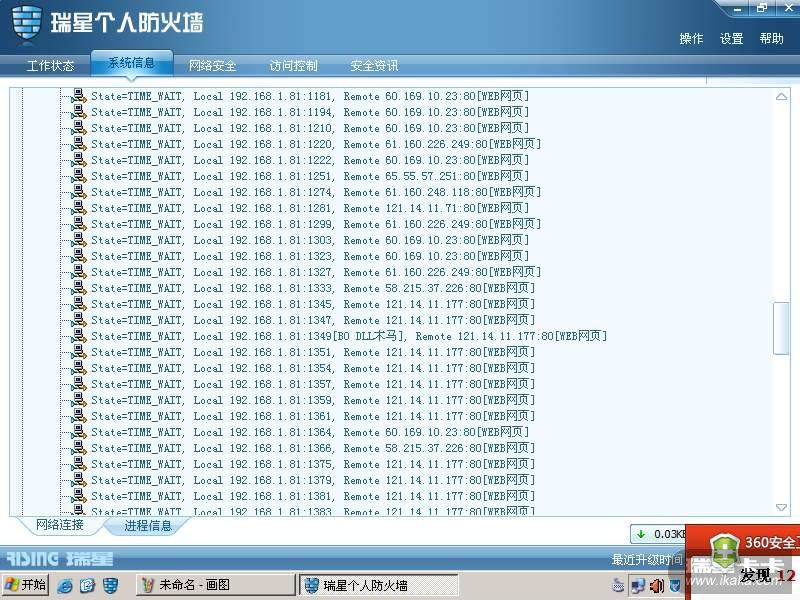Open the 操作 menu

click(691, 39)
